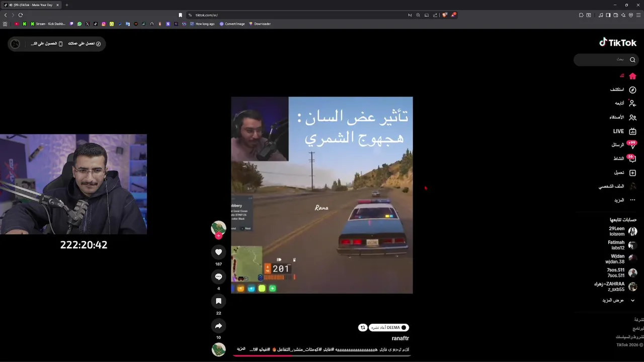
Task: Open the X bookmark icon
Action: 88,24
